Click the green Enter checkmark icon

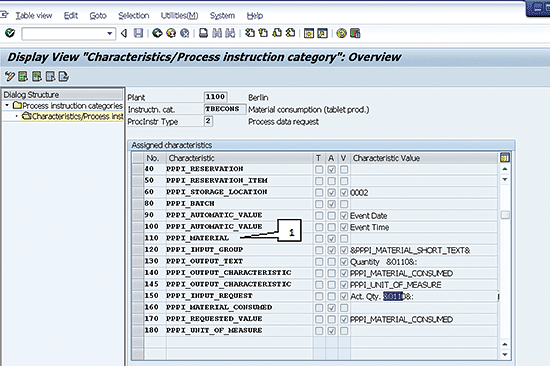pyautogui.click(x=10, y=33)
